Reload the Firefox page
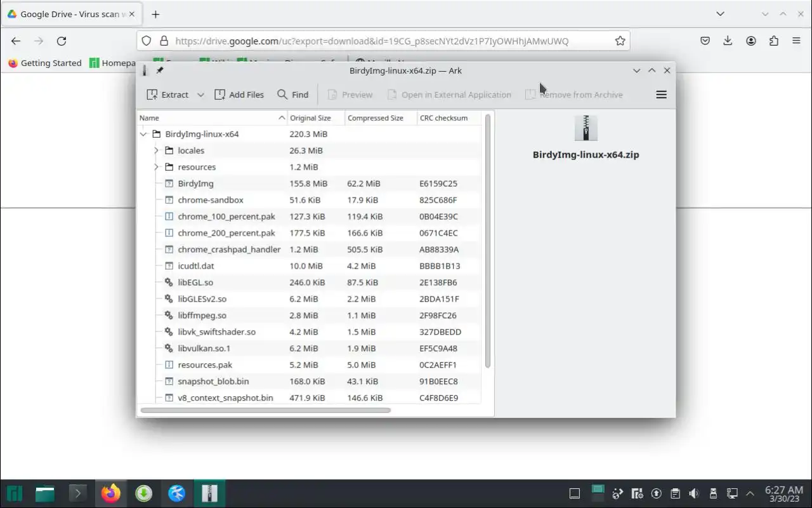812x508 pixels. click(x=62, y=41)
